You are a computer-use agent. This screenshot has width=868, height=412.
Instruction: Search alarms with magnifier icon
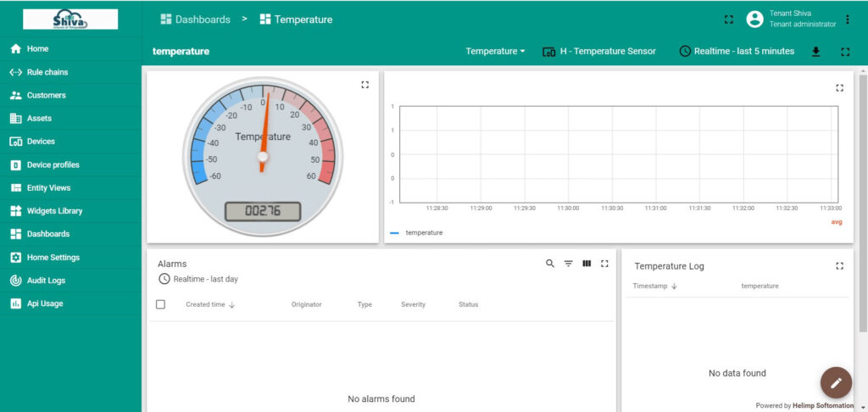[550, 264]
